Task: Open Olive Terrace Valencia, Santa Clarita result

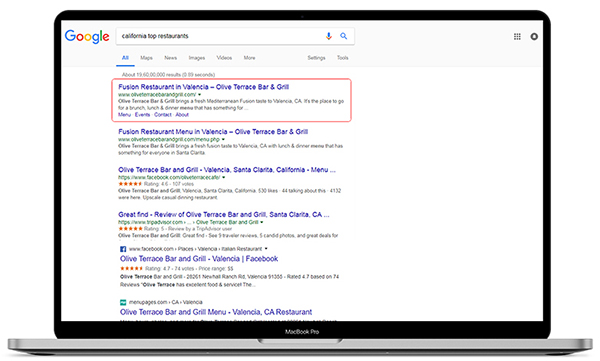Action: click(227, 170)
